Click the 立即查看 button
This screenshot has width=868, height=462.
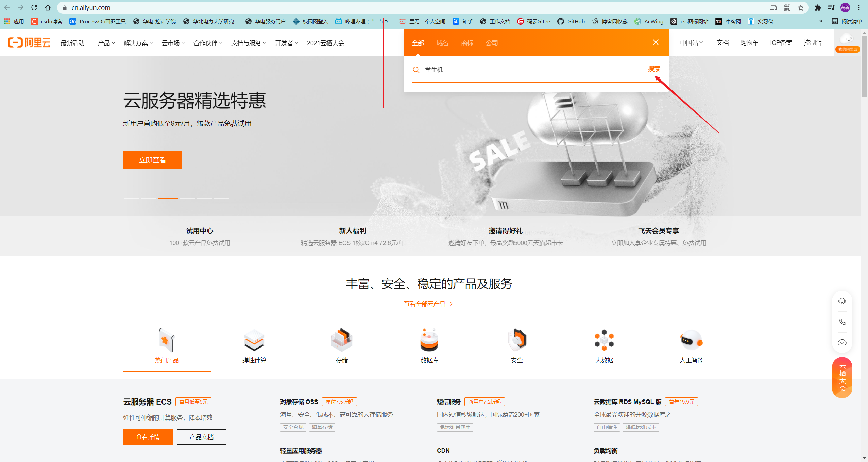152,160
